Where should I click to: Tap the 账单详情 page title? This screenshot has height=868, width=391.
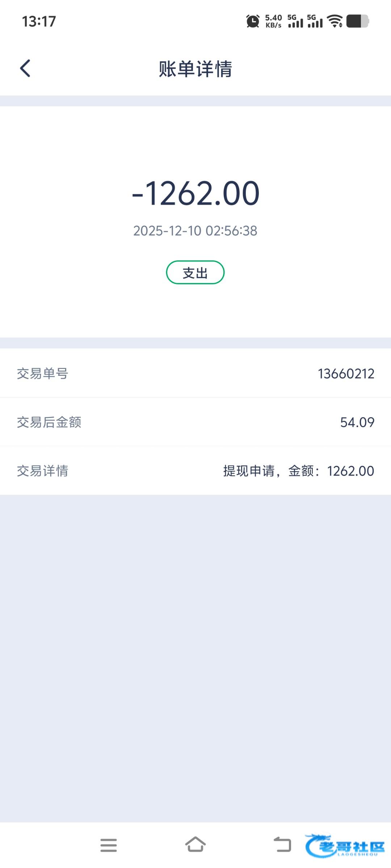pos(195,69)
